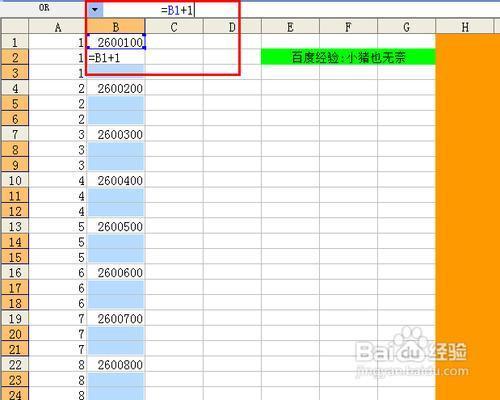Select column E header
500x400 pixels.
[290, 27]
